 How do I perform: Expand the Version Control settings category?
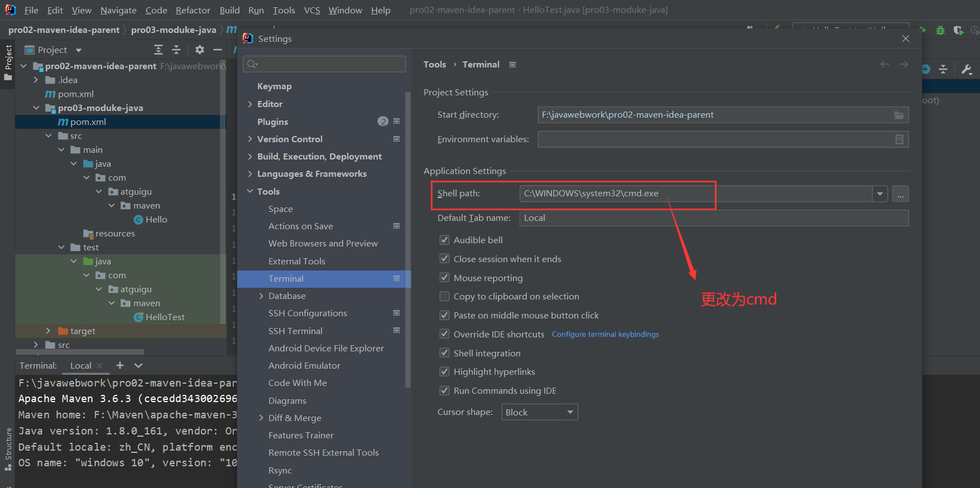[250, 139]
